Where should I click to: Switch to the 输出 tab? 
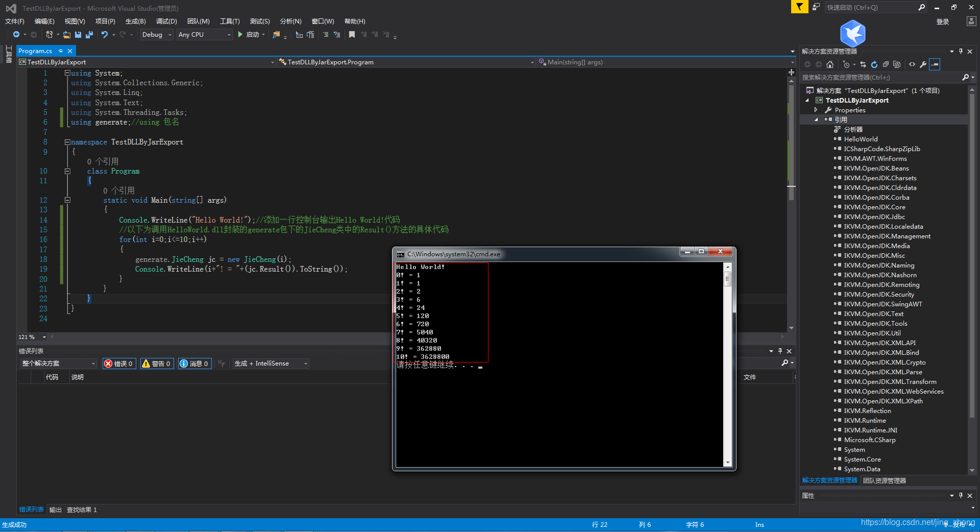click(55, 510)
